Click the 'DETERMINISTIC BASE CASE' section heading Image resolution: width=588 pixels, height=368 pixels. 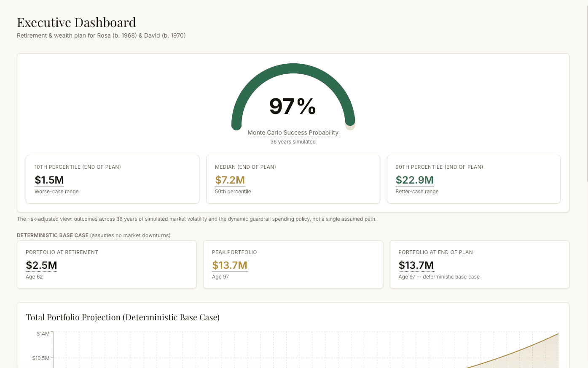(x=53, y=235)
